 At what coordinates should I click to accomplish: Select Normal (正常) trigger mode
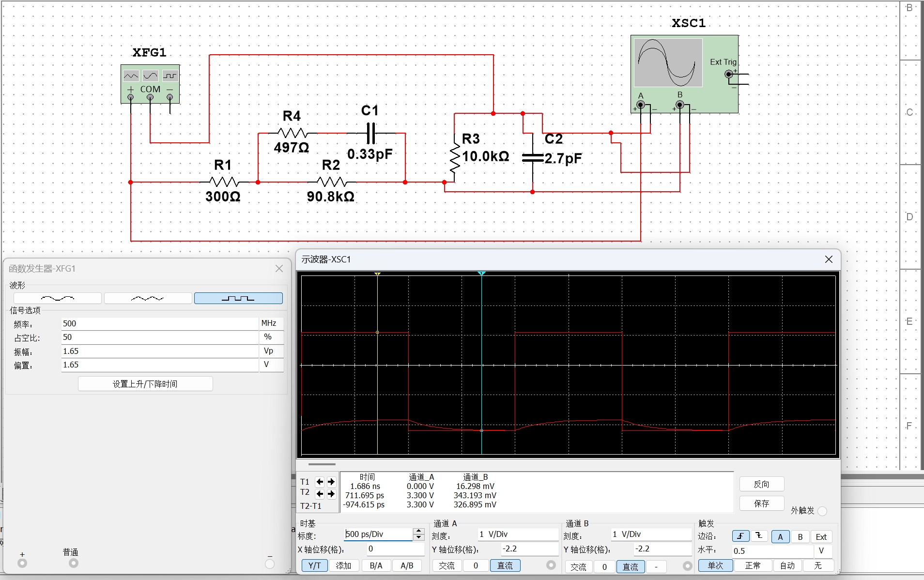click(x=753, y=565)
